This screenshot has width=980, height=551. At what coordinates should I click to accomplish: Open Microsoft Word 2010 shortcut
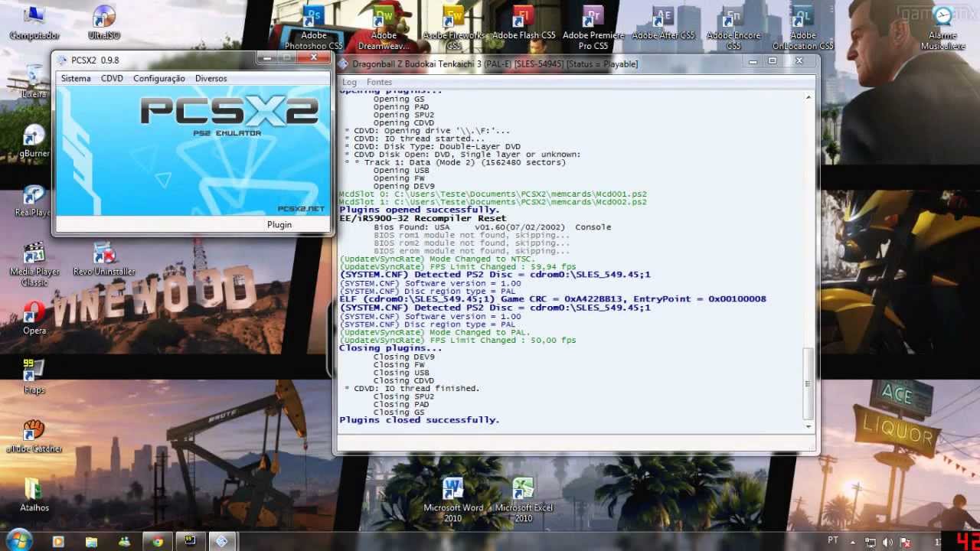pyautogui.click(x=453, y=500)
